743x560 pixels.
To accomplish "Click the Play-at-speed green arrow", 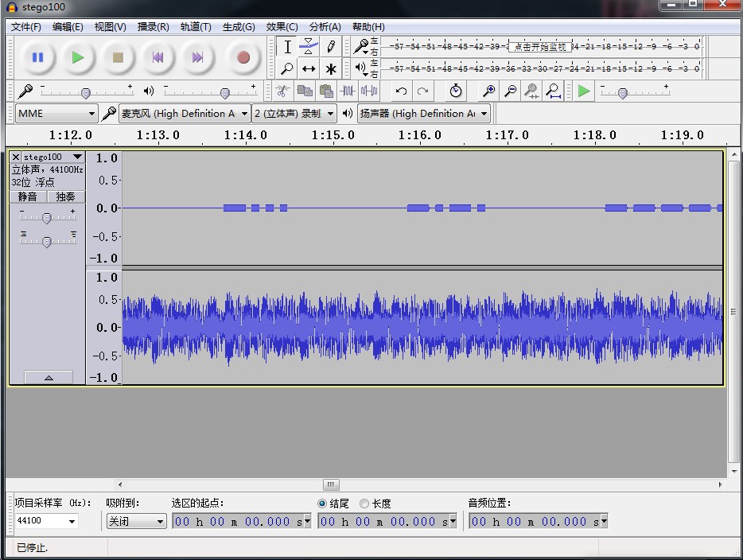I will pos(584,91).
